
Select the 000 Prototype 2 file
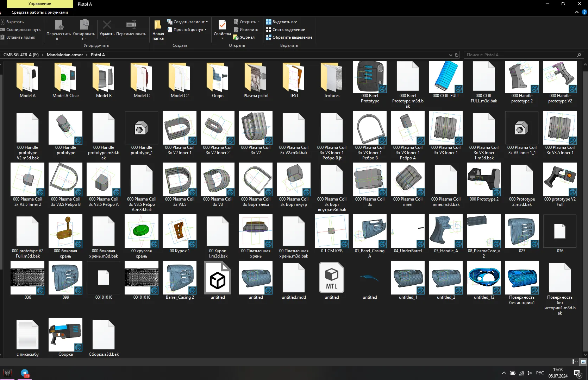(x=484, y=182)
